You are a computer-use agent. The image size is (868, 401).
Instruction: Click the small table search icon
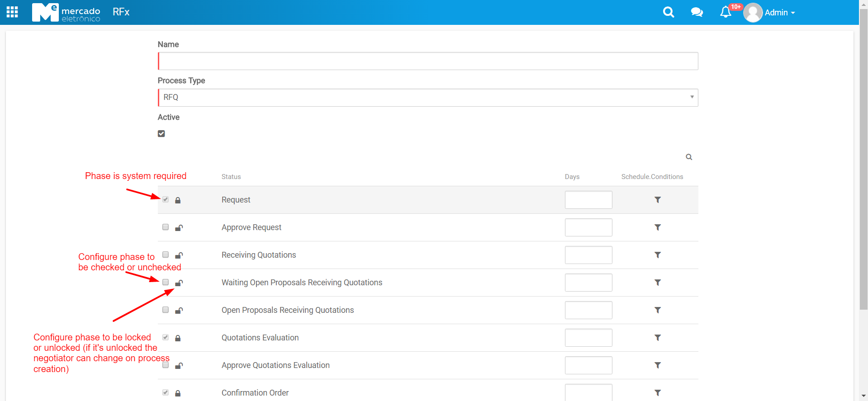[x=689, y=157]
